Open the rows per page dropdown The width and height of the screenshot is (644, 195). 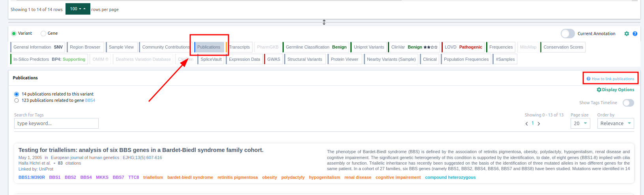pos(78,9)
